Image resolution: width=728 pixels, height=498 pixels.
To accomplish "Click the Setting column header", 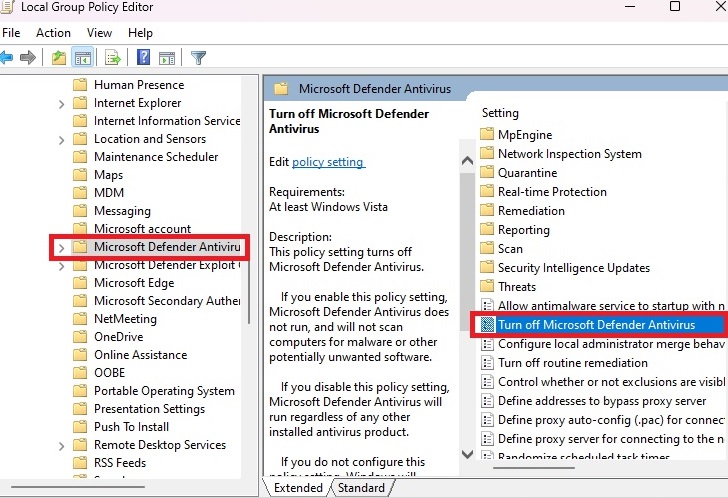I will (500, 113).
